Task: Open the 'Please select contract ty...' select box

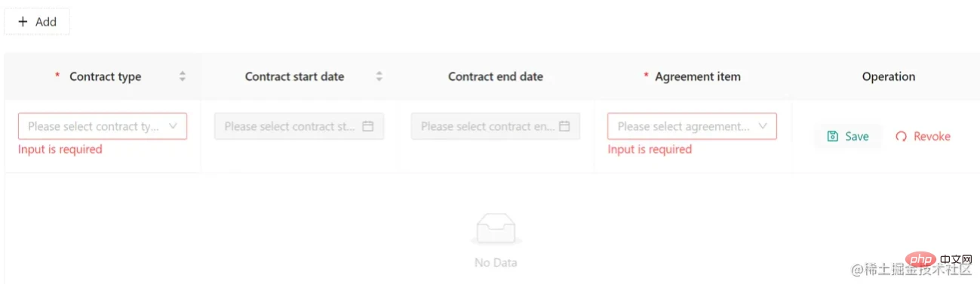Action: click(x=103, y=126)
